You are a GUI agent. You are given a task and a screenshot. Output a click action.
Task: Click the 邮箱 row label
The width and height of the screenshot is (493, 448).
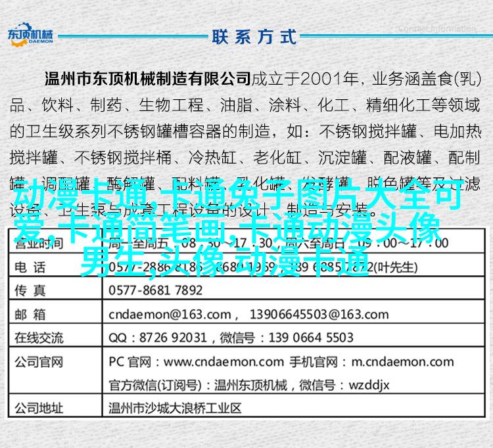click(30, 315)
